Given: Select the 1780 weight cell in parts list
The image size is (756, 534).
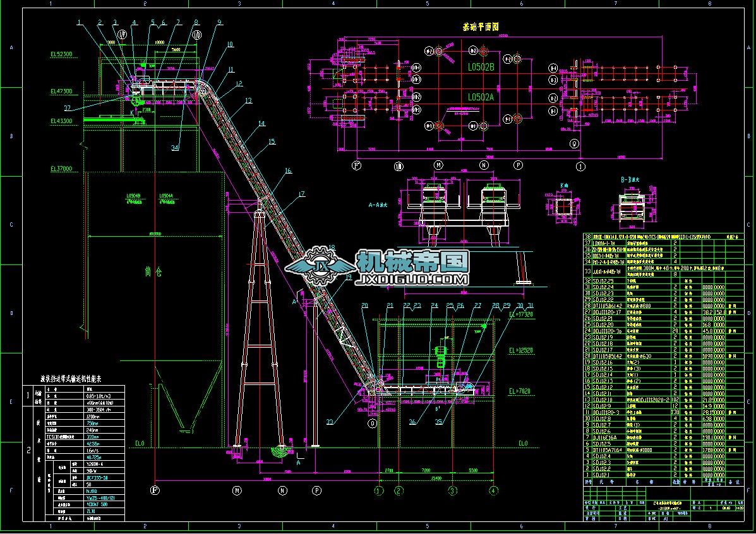Looking at the screenshot, I should (707, 449).
